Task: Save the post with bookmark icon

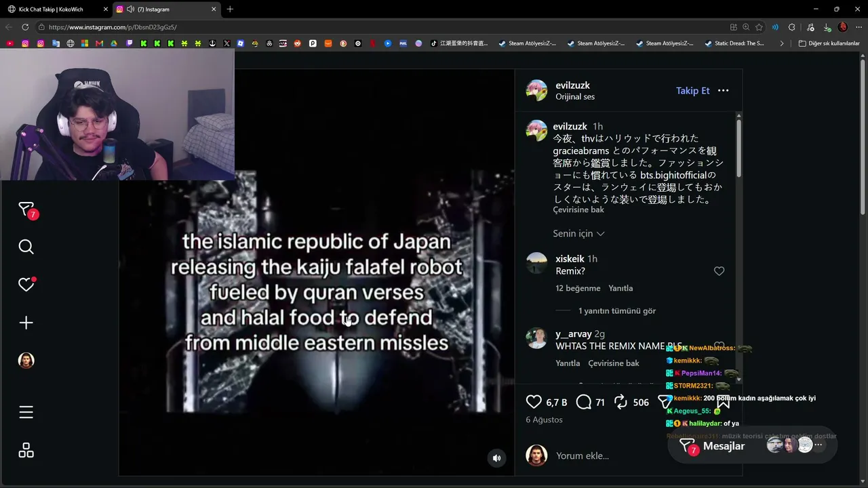Action: point(723,402)
